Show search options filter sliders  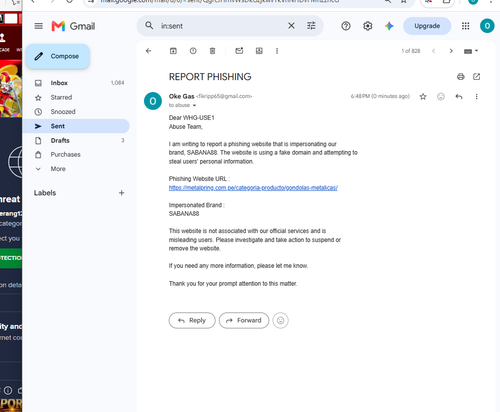pyautogui.click(x=311, y=26)
